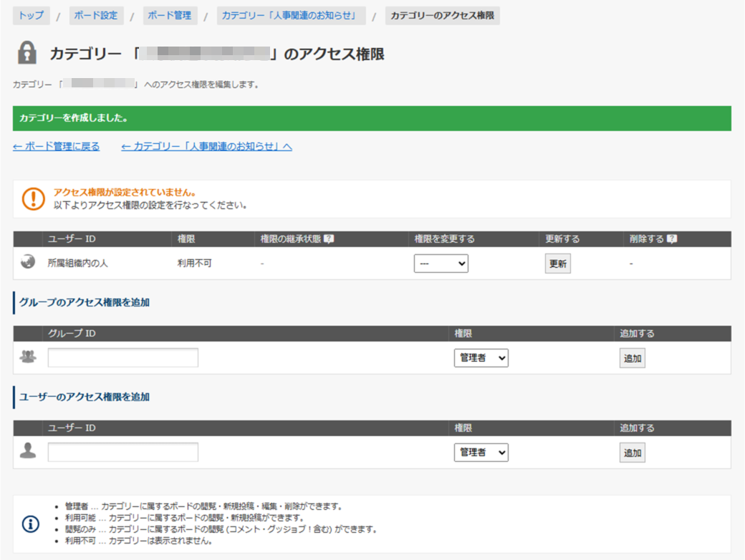Click アクセス権限が設定されていません。 warning text

(x=125, y=193)
